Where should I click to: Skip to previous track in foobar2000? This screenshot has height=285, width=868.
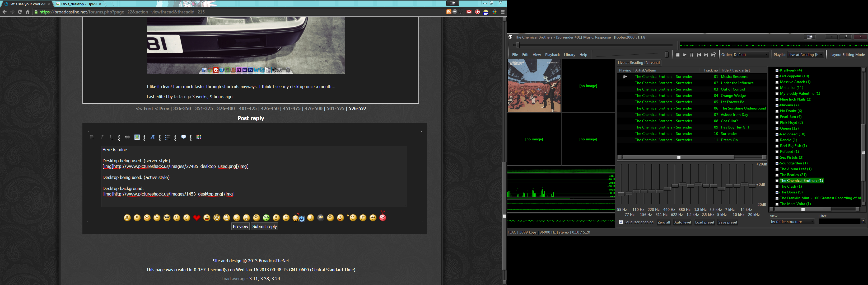699,55
